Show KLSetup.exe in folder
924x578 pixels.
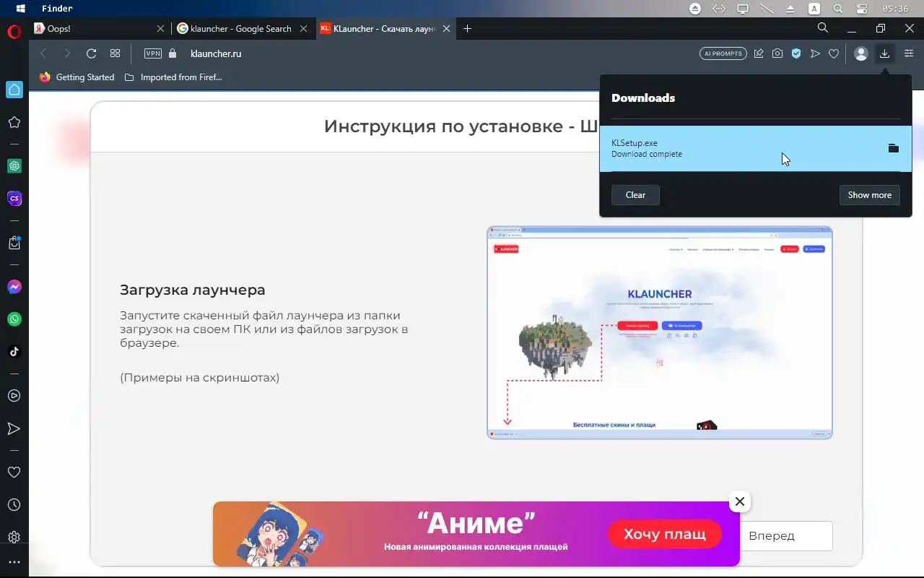click(x=893, y=148)
